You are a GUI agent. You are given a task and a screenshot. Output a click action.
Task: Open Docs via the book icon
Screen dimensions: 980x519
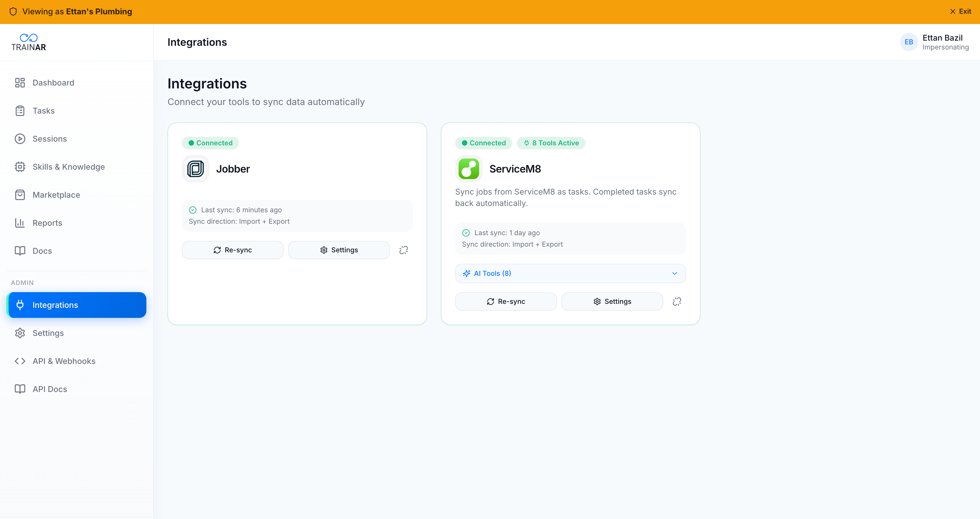tap(20, 251)
